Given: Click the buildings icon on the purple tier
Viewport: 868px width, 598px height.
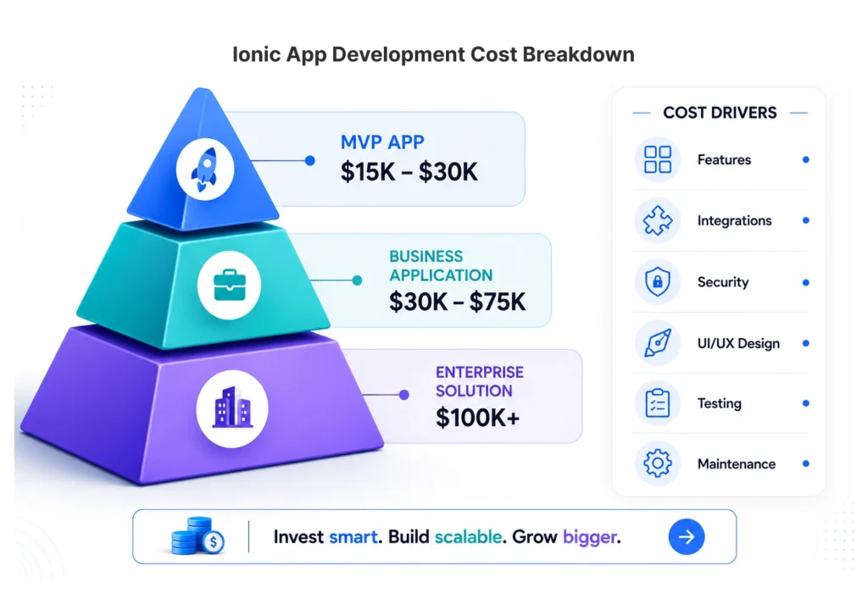Looking at the screenshot, I should pyautogui.click(x=232, y=408).
